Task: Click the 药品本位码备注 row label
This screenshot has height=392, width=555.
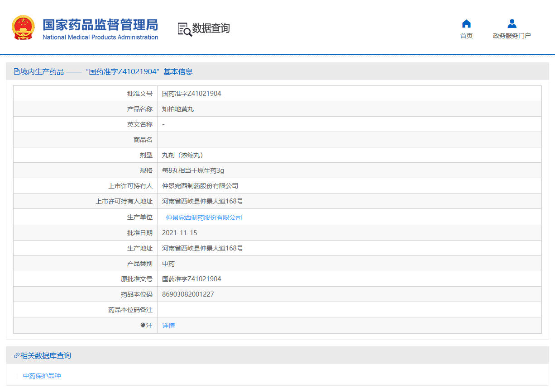Action: click(130, 310)
